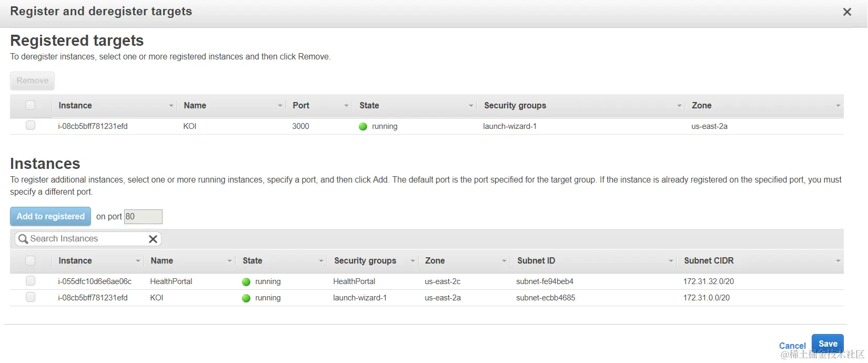Focus the Search Instances text box
The width and height of the screenshot is (868, 363).
(x=88, y=239)
